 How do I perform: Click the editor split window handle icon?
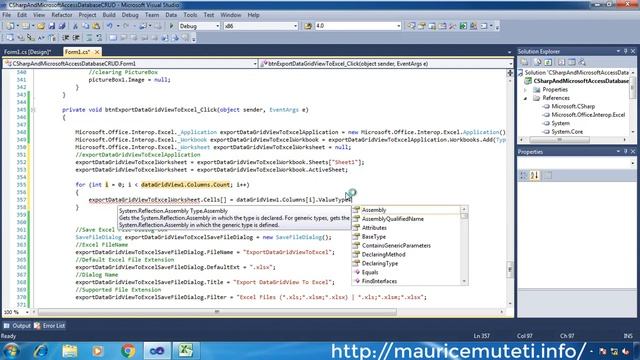pos(510,73)
